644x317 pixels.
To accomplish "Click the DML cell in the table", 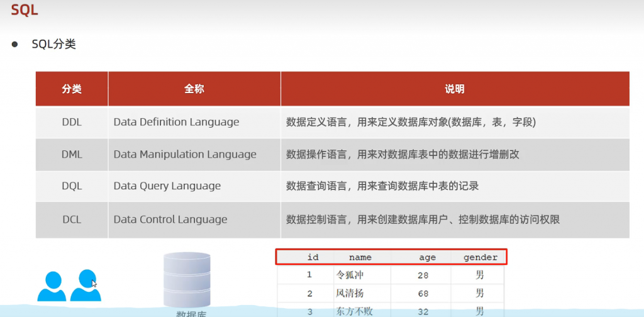I will tap(72, 154).
